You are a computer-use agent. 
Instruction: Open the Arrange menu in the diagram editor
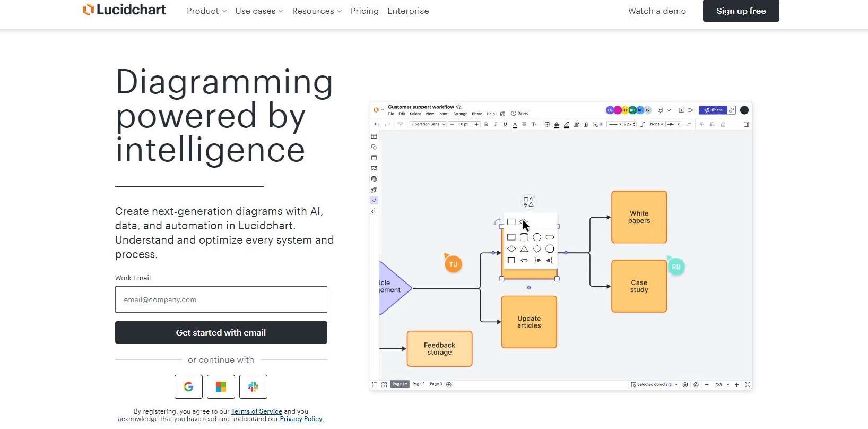click(x=461, y=114)
